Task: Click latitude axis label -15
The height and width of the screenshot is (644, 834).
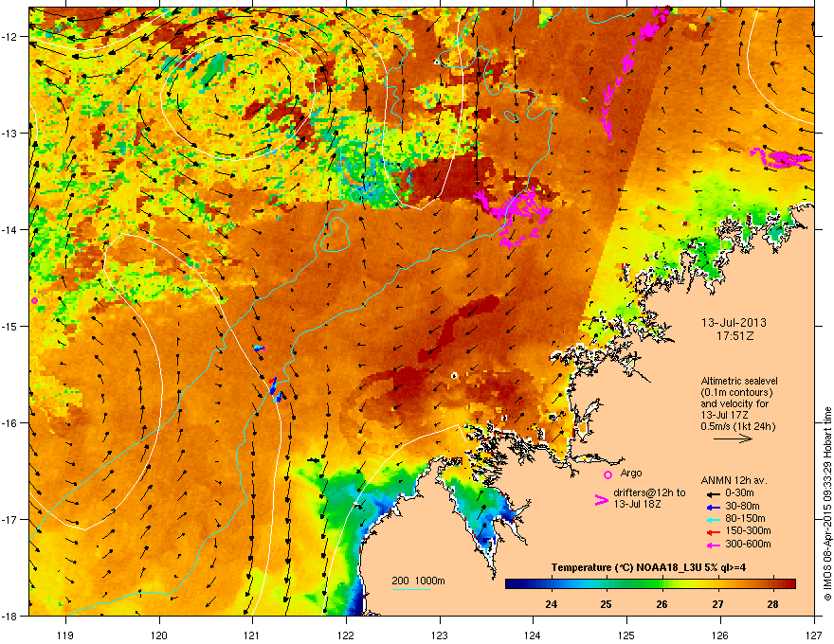Action: 10,326
